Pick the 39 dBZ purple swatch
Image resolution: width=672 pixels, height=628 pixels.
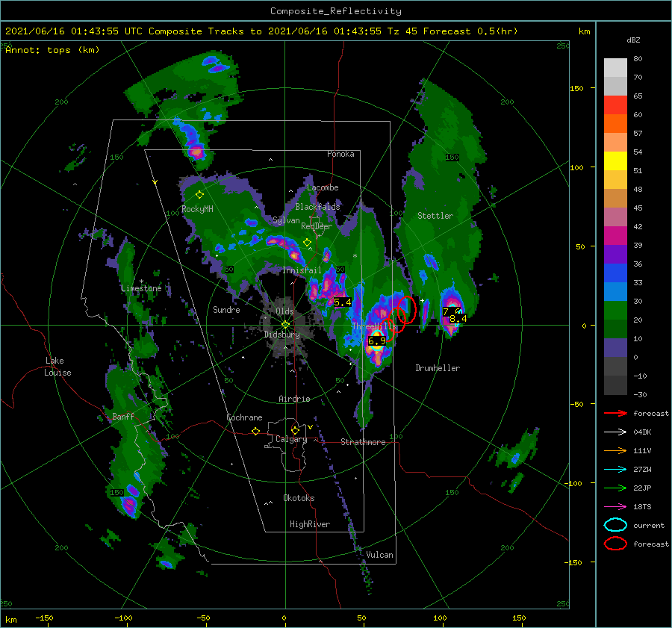(615, 254)
